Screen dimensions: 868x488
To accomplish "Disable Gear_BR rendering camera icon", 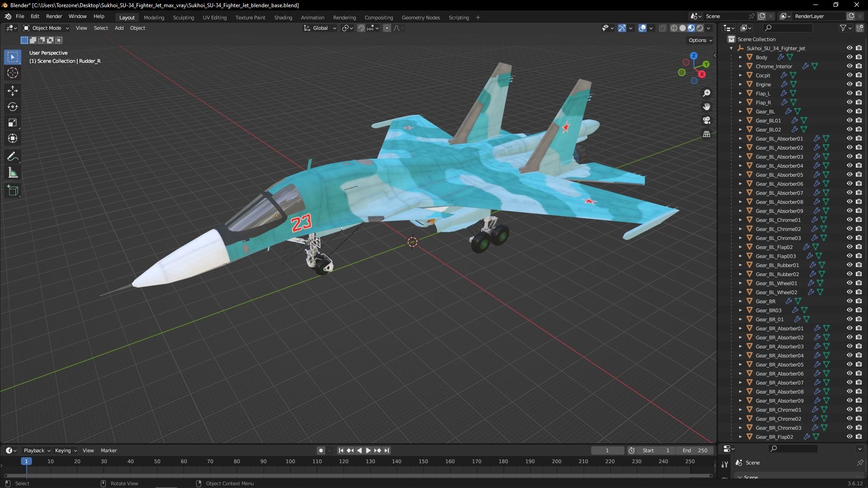I will [x=859, y=301].
